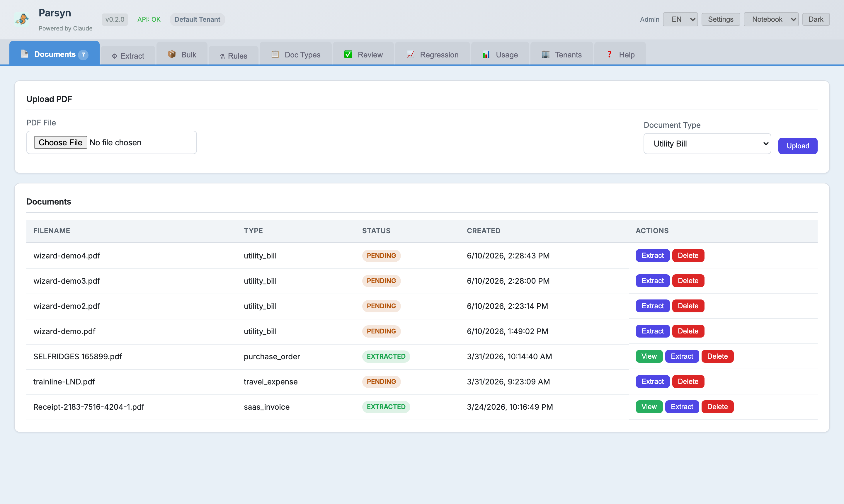Viewport: 844px width, 504px height.
Task: Delete Receipt-2183-7516-4204-1.pdf
Action: pos(717,406)
